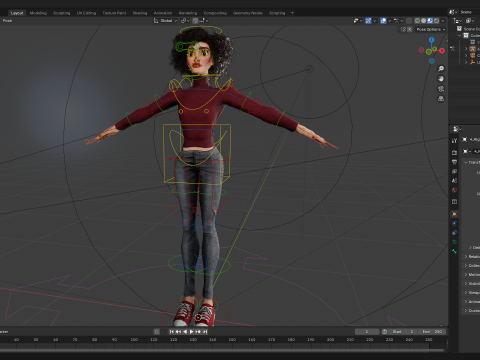Add a new workspace with plus button

pos(292,13)
